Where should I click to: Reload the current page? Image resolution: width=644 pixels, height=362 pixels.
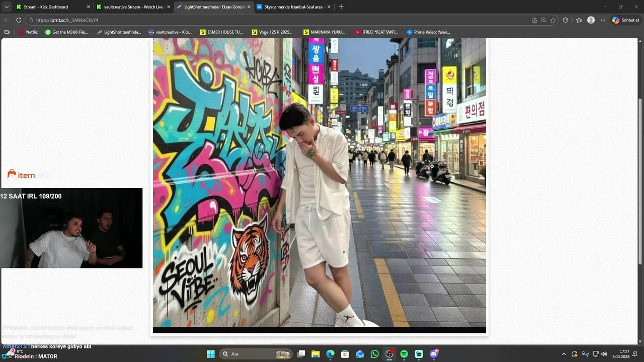pyautogui.click(x=19, y=20)
